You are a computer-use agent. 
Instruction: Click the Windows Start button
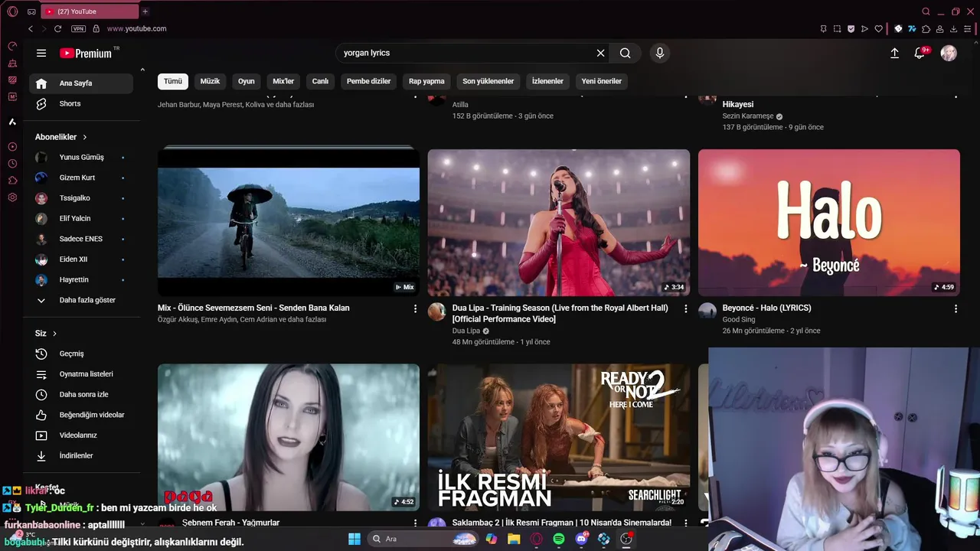point(354,539)
